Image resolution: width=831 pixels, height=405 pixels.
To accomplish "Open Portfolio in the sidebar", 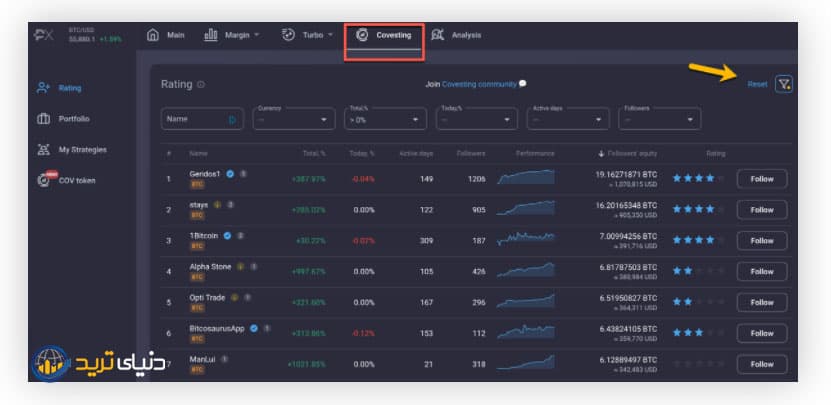I will (74, 119).
